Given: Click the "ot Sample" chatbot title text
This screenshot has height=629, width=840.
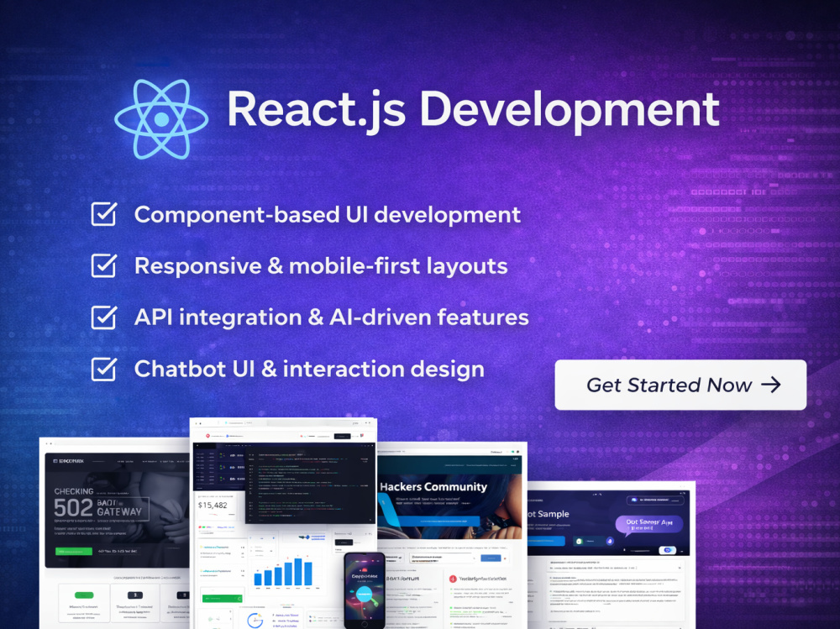Looking at the screenshot, I should 549,514.
